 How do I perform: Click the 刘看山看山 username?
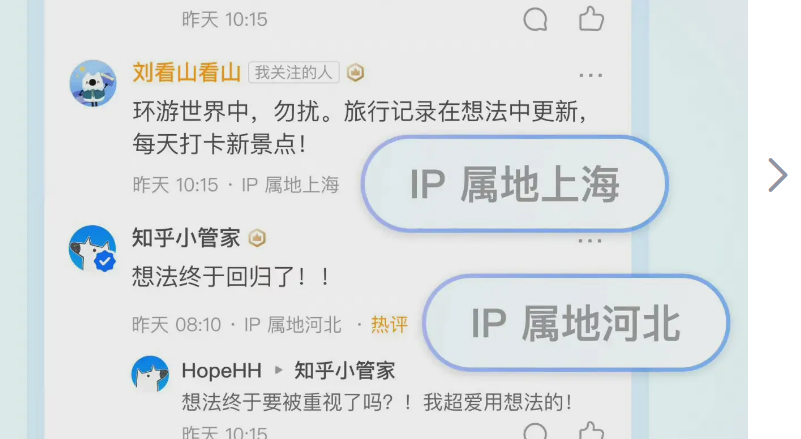tap(186, 73)
